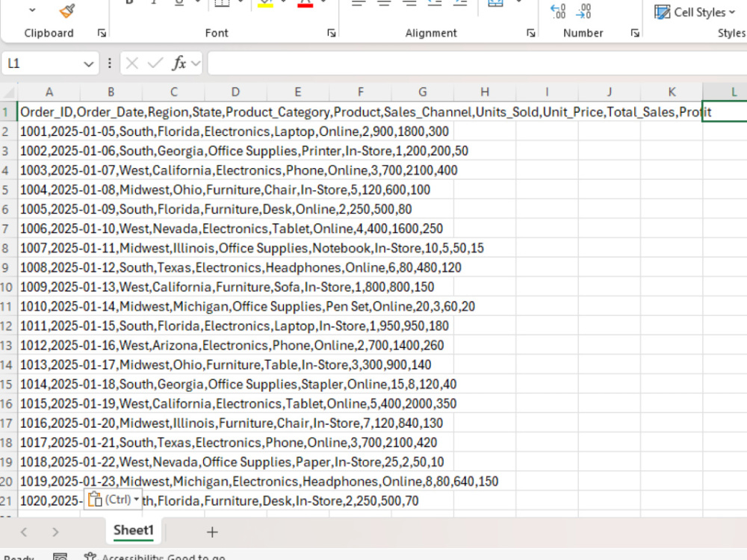Click the Cell Styles icon

coord(662,12)
